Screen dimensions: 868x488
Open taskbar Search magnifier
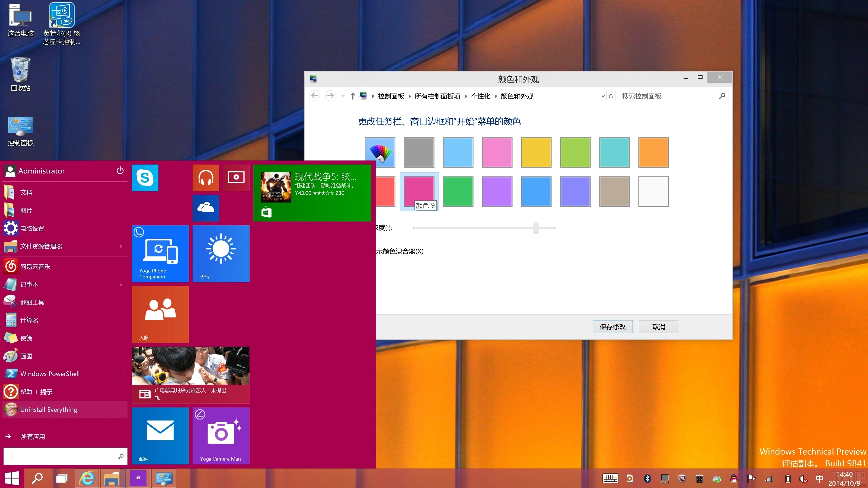click(x=37, y=478)
